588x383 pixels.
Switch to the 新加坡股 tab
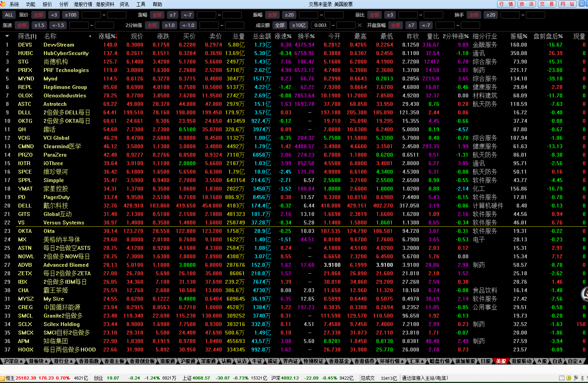click(465, 361)
